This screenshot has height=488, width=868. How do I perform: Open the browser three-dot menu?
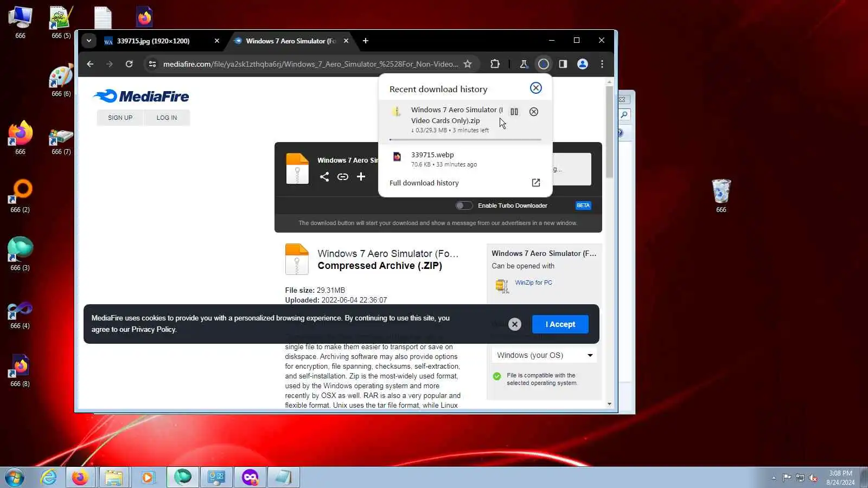[602, 64]
